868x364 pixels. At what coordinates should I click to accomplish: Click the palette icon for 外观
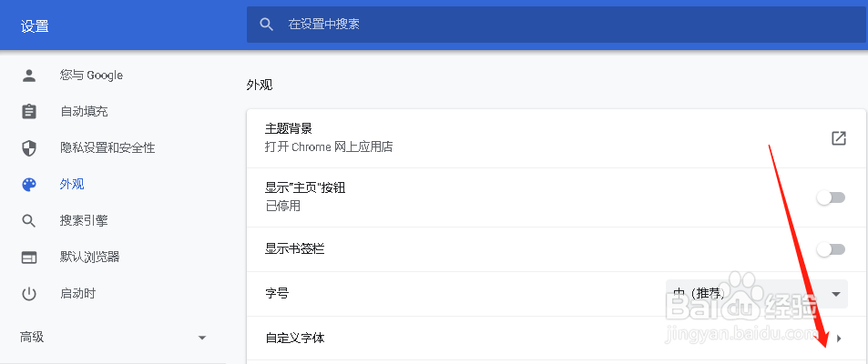(x=29, y=184)
